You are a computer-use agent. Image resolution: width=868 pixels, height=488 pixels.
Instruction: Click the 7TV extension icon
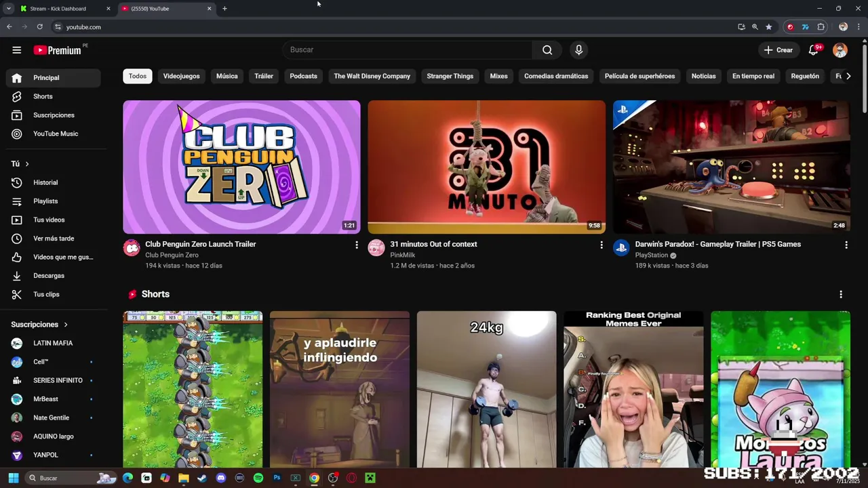point(806,27)
